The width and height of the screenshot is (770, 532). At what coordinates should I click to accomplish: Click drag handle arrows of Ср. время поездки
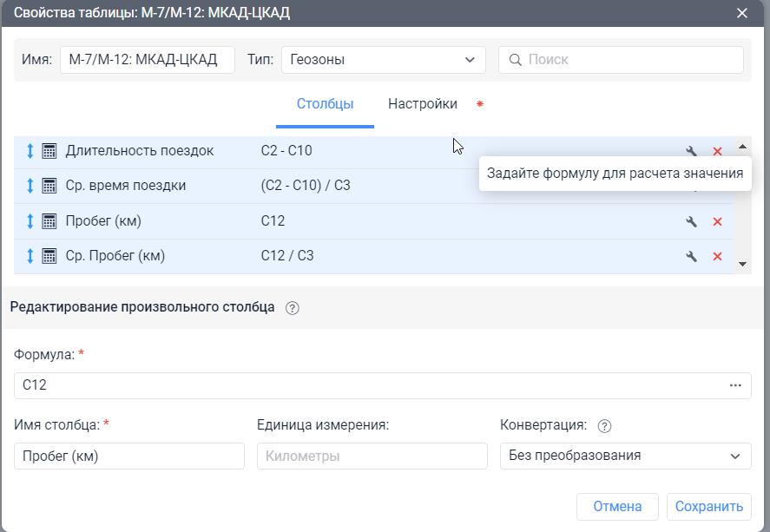[x=30, y=186]
